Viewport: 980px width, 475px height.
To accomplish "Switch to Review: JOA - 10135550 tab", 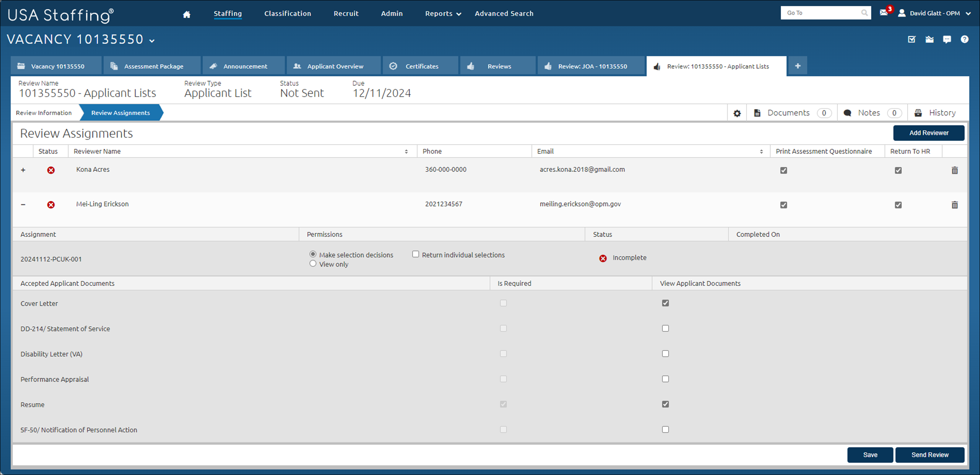I will pos(591,66).
